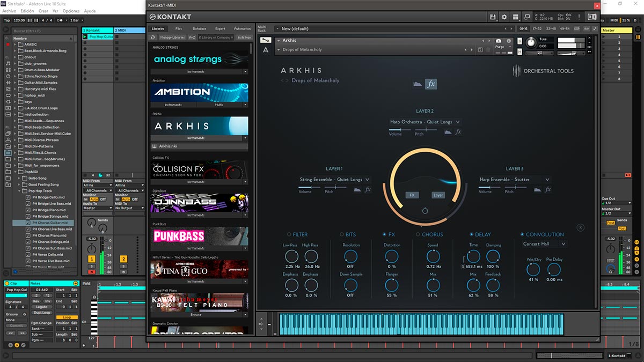Screen dimensions: 644x362
Task: Toggle the DELAY effect off
Action: 471,234
